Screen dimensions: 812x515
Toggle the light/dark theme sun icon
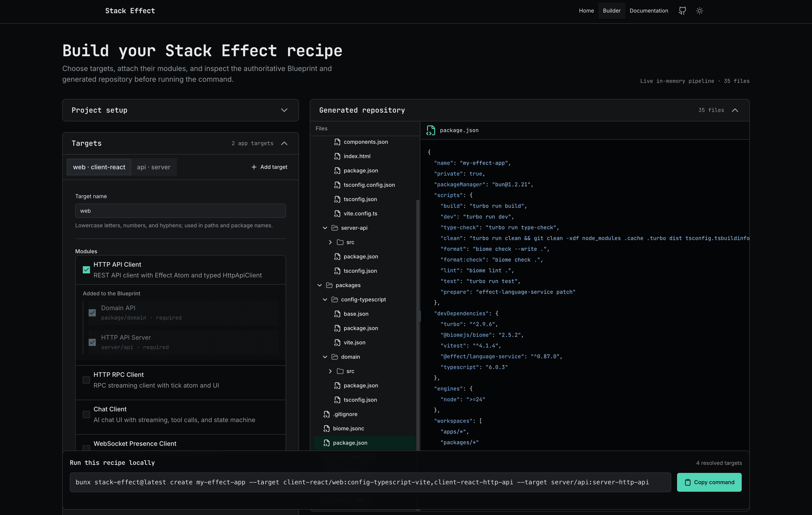tap(700, 11)
